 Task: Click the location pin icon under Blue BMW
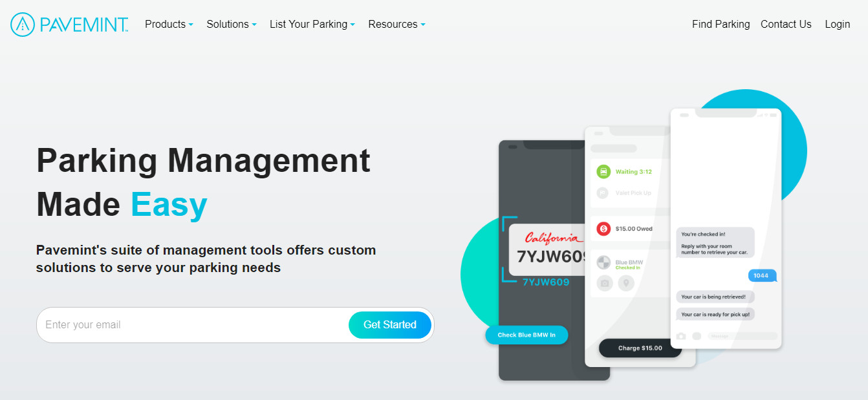pos(625,283)
